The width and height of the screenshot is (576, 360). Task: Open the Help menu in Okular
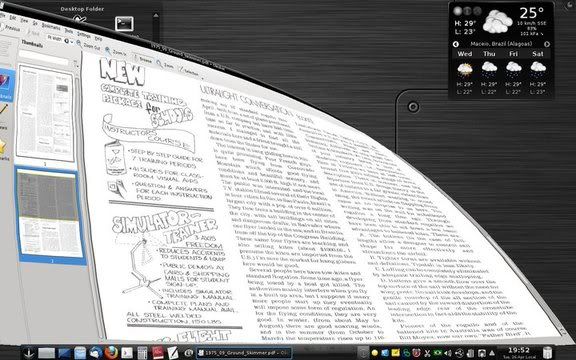click(x=98, y=38)
